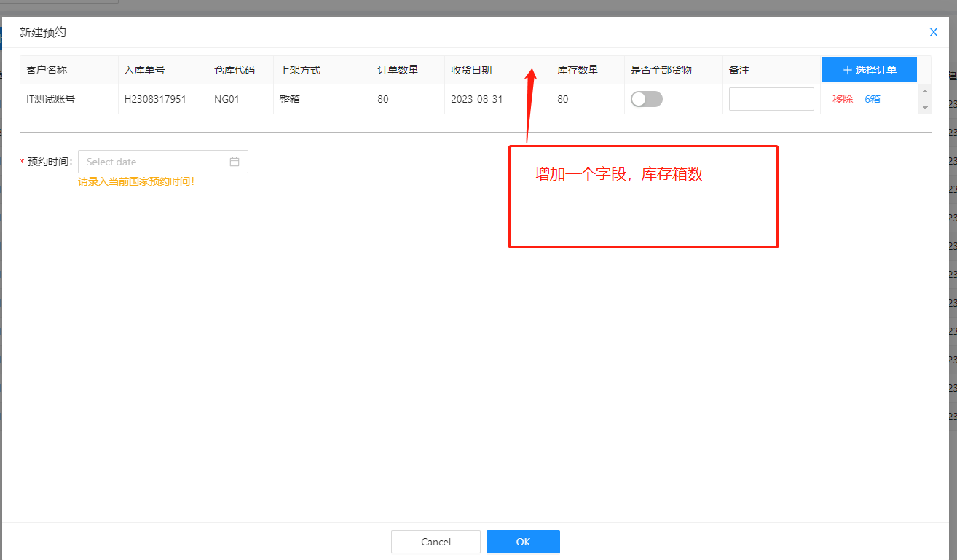Click the IT测试账号 customer name cell
The image size is (957, 560).
pyautogui.click(x=50, y=99)
